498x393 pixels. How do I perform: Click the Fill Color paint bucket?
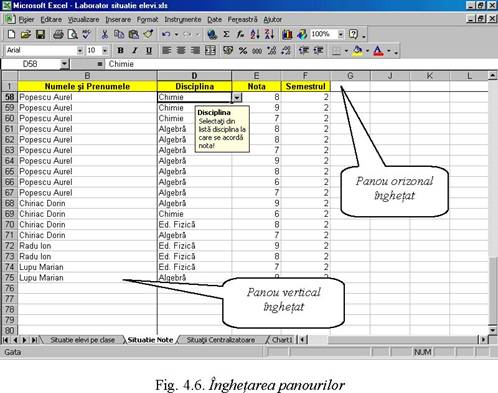point(357,51)
